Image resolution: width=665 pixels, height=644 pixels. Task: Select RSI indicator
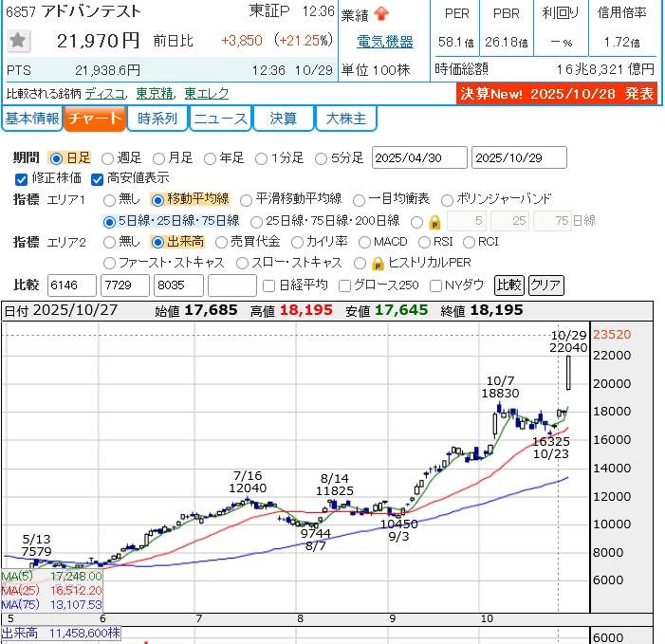coord(424,242)
